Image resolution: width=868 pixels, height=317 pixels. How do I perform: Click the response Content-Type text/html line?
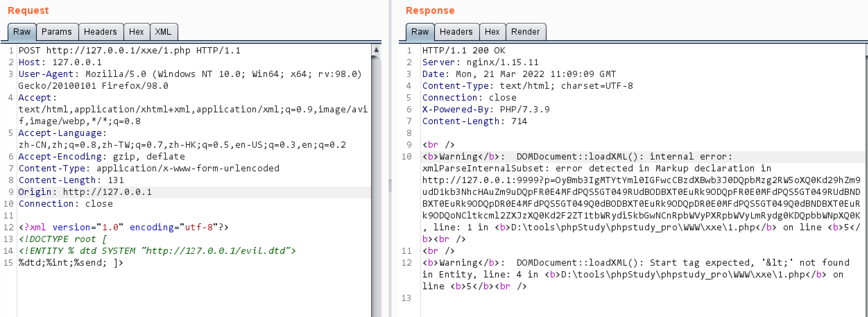[528, 86]
